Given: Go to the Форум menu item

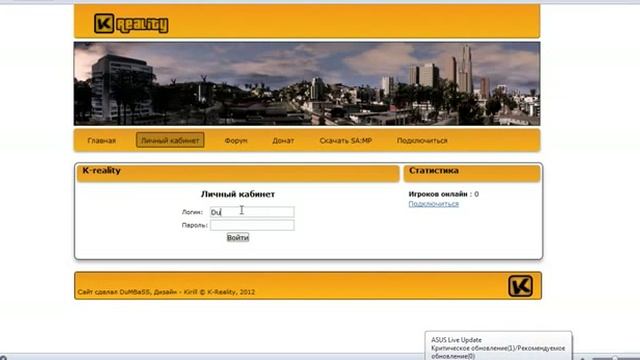Looking at the screenshot, I should point(236,140).
